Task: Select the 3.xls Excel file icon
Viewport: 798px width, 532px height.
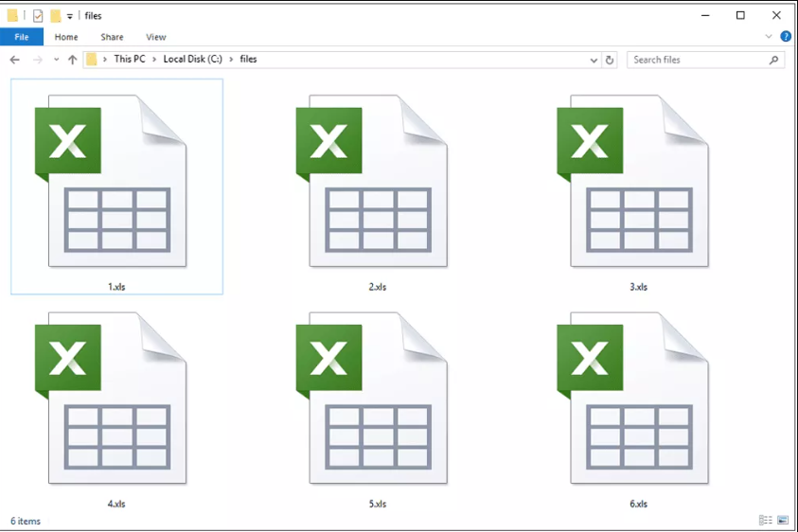Action: click(x=633, y=181)
